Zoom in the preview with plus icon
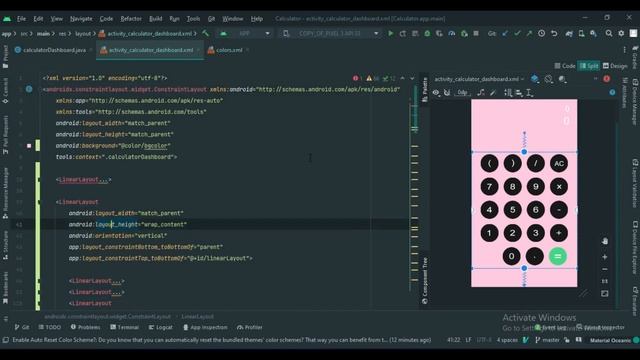640x360 pixels. (604, 257)
